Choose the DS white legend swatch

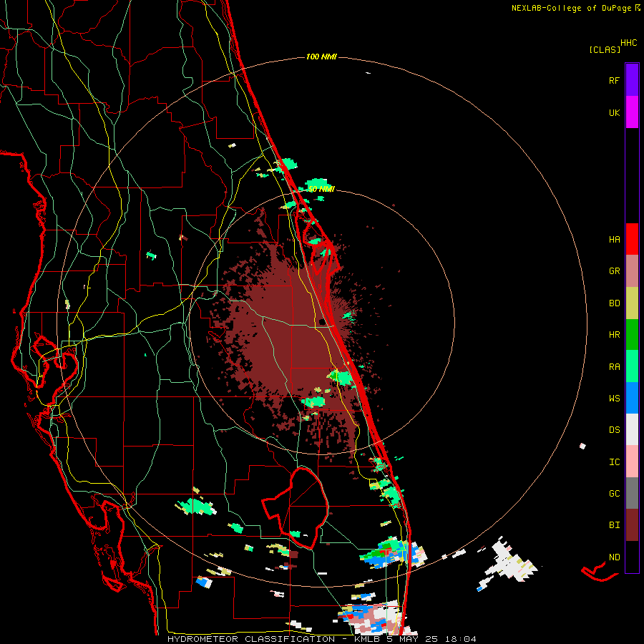pyautogui.click(x=632, y=429)
